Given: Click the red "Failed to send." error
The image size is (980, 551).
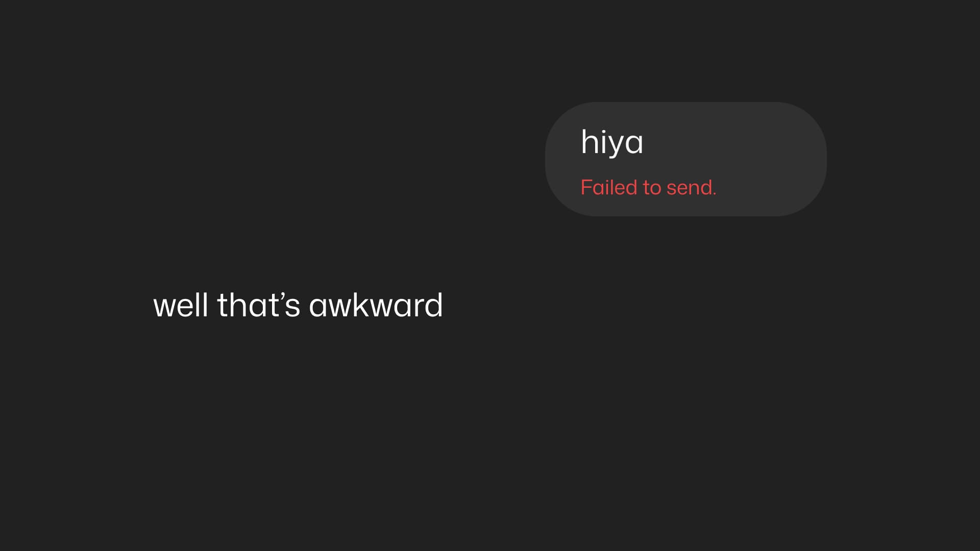Looking at the screenshot, I should 648,188.
